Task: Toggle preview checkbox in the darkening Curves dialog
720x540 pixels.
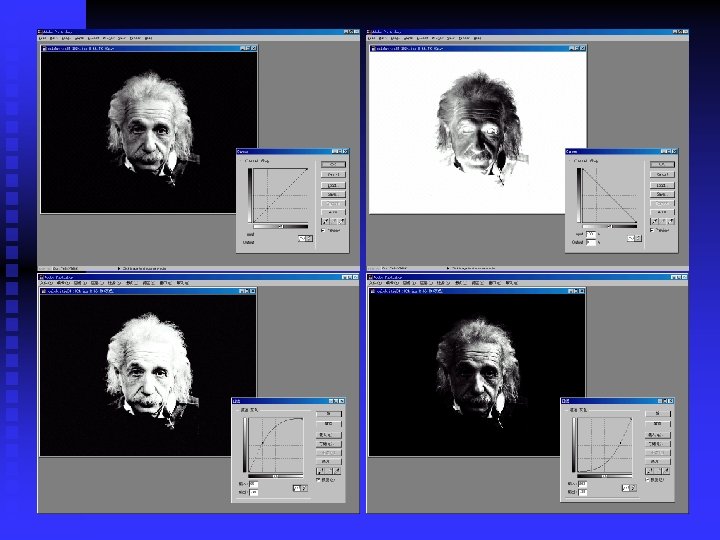Action: click(x=647, y=480)
